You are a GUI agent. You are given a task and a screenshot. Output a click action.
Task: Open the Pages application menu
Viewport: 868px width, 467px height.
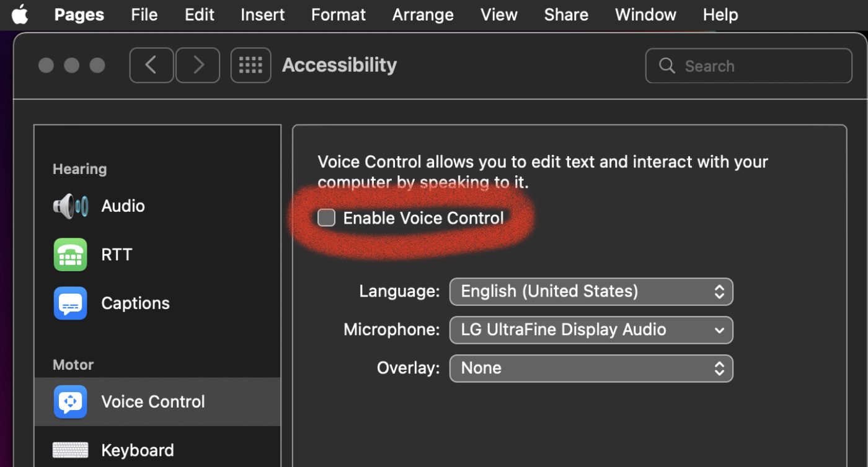78,14
